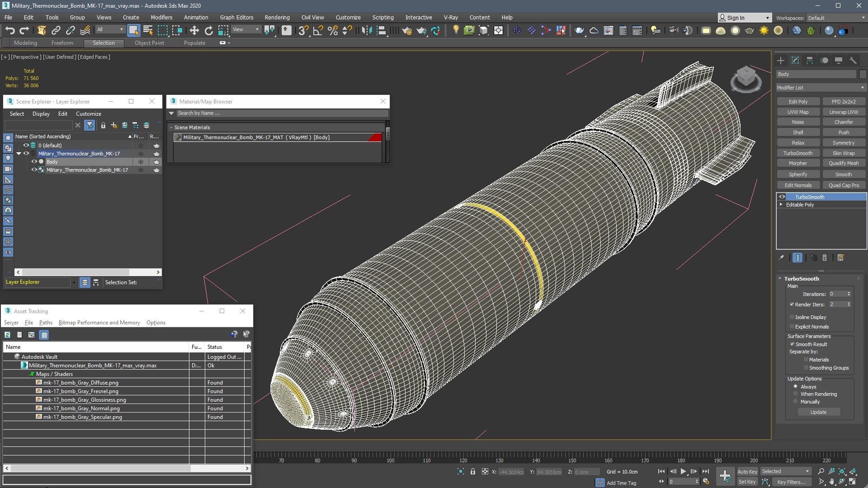Toggle visibility of 0 (default) layer

click(x=26, y=145)
